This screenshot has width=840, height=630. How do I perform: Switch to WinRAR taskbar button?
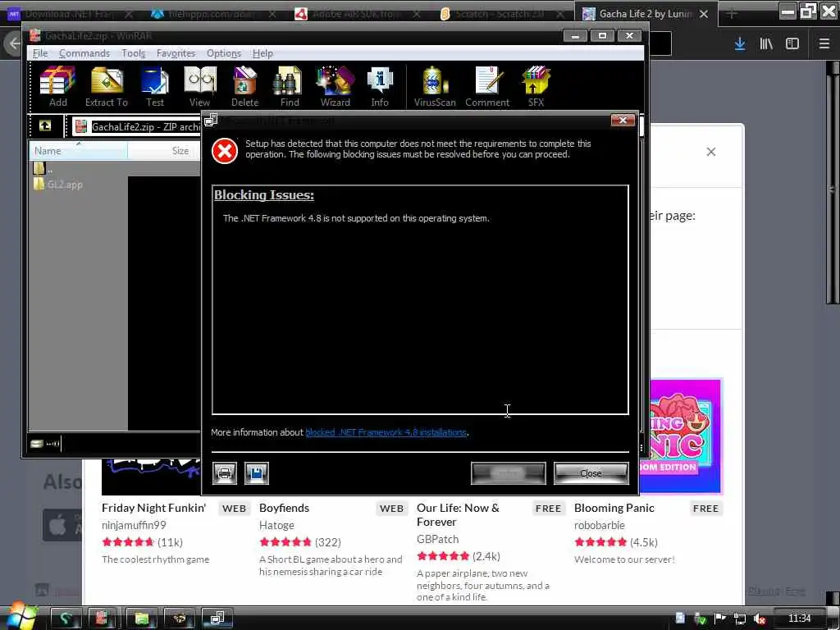pos(102,619)
